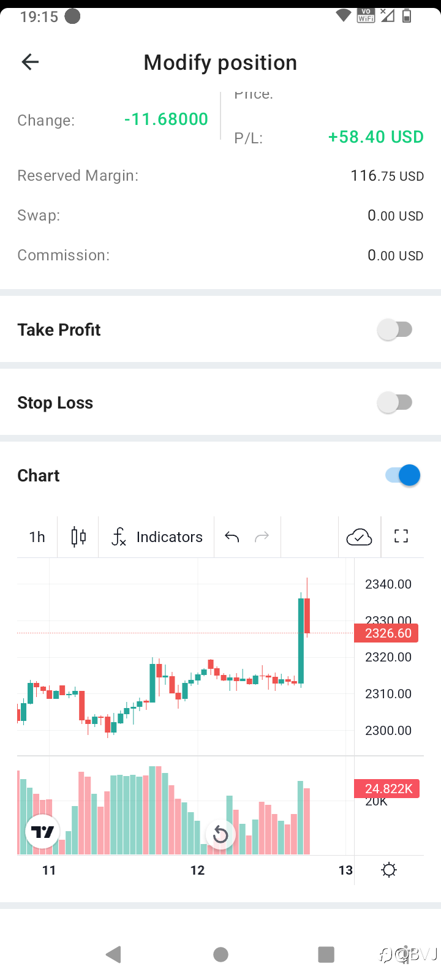Open the Indicators menu

pos(157,537)
